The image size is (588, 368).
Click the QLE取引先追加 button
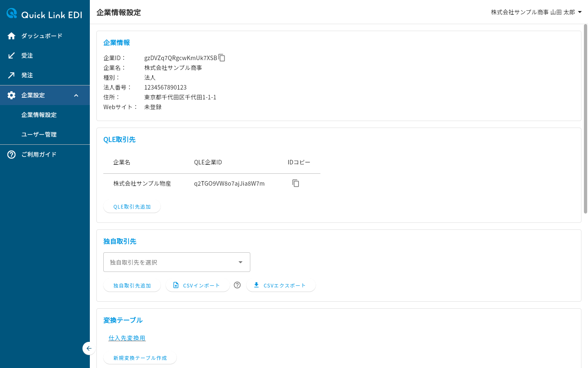(x=132, y=207)
